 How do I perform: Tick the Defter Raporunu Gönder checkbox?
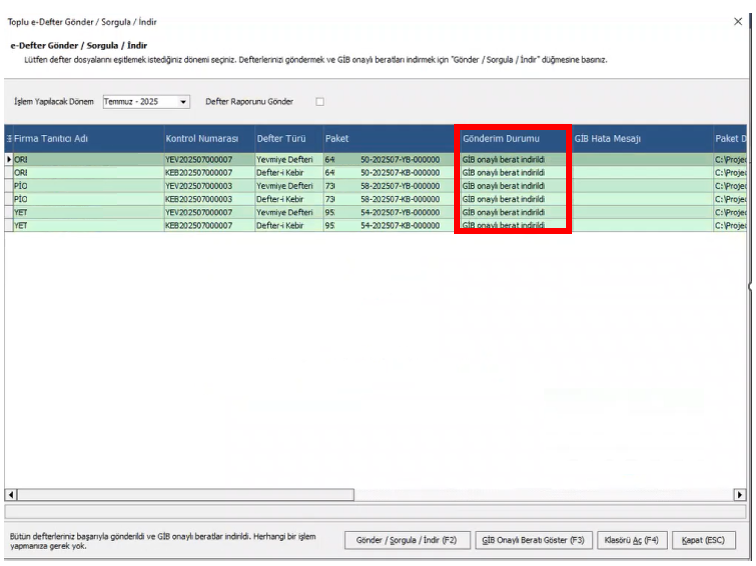click(x=320, y=102)
